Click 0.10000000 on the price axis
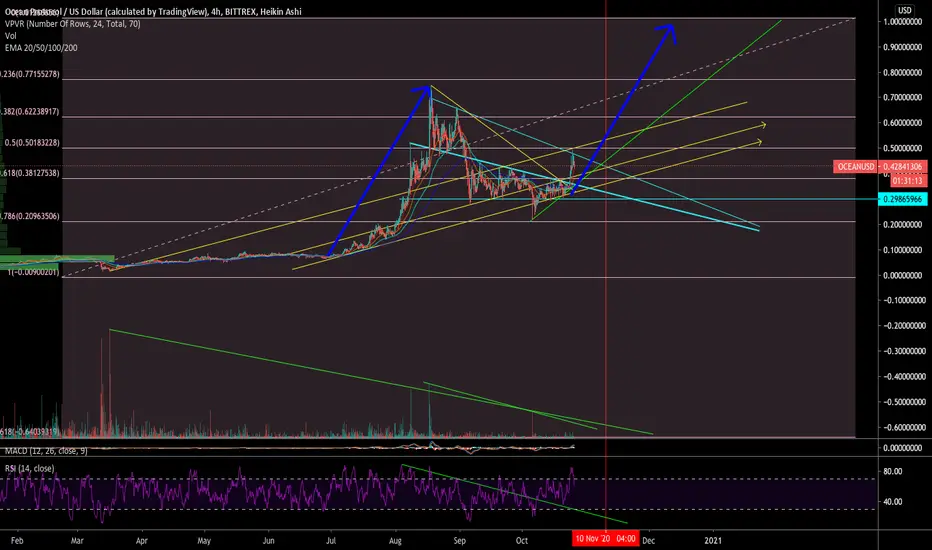This screenshot has width=932, height=550. pos(902,250)
